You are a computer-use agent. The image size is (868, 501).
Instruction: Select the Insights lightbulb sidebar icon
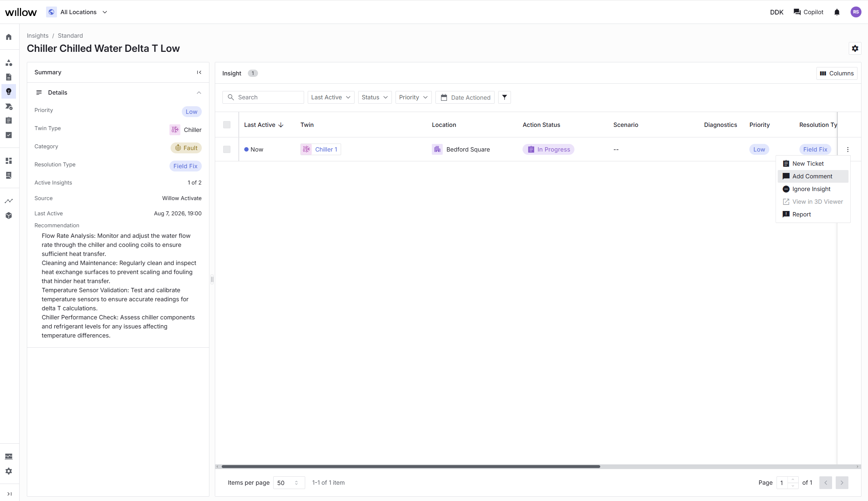pyautogui.click(x=9, y=91)
